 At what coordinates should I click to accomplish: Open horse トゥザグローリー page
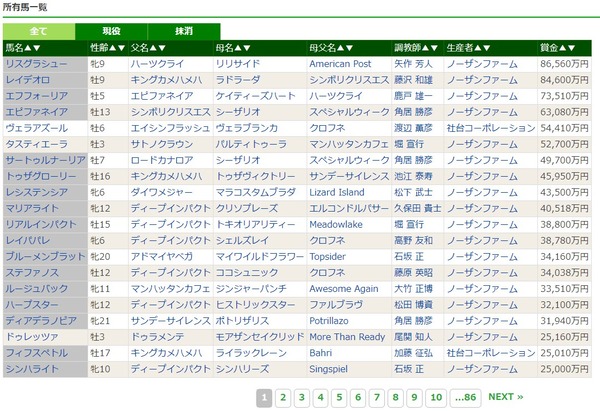tap(41, 176)
